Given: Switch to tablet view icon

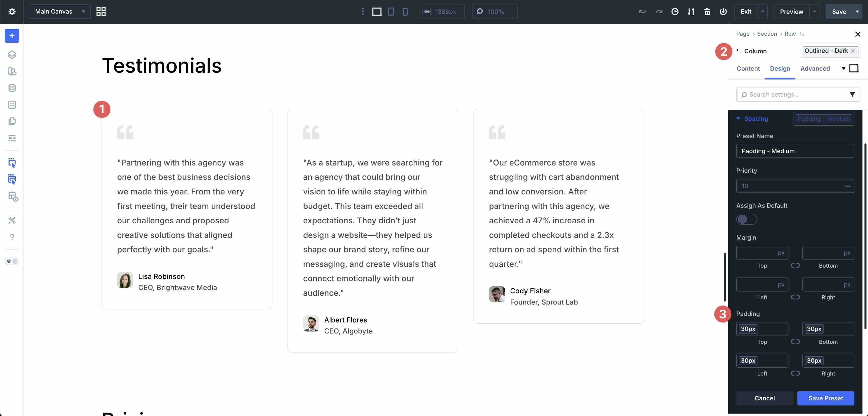Looking at the screenshot, I should 391,12.
